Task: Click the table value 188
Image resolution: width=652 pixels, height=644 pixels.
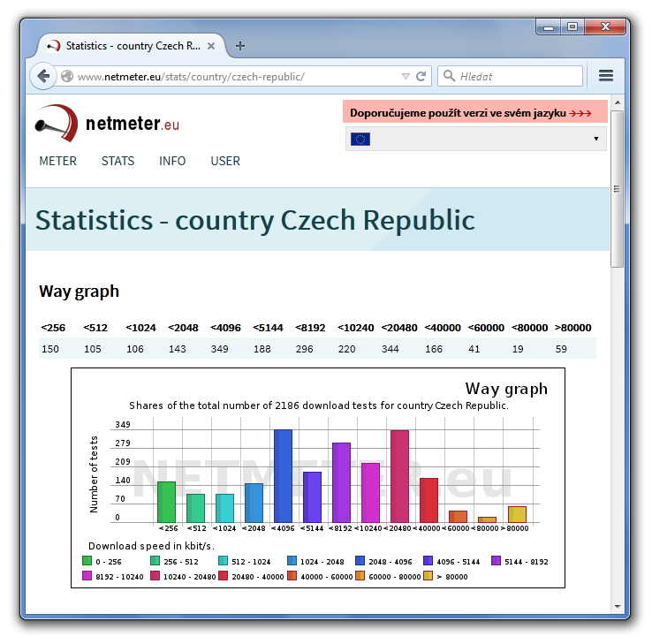Action: click(262, 349)
